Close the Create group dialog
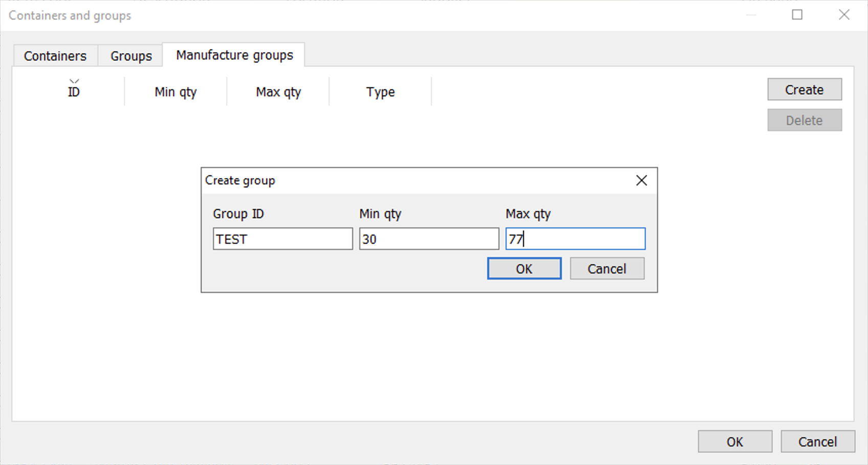The height and width of the screenshot is (465, 868). coord(641,180)
